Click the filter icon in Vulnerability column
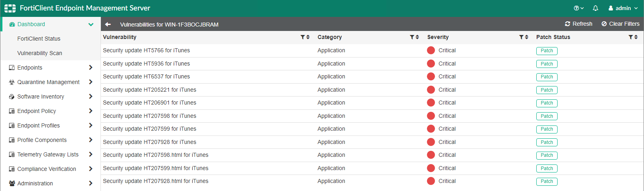 303,37
